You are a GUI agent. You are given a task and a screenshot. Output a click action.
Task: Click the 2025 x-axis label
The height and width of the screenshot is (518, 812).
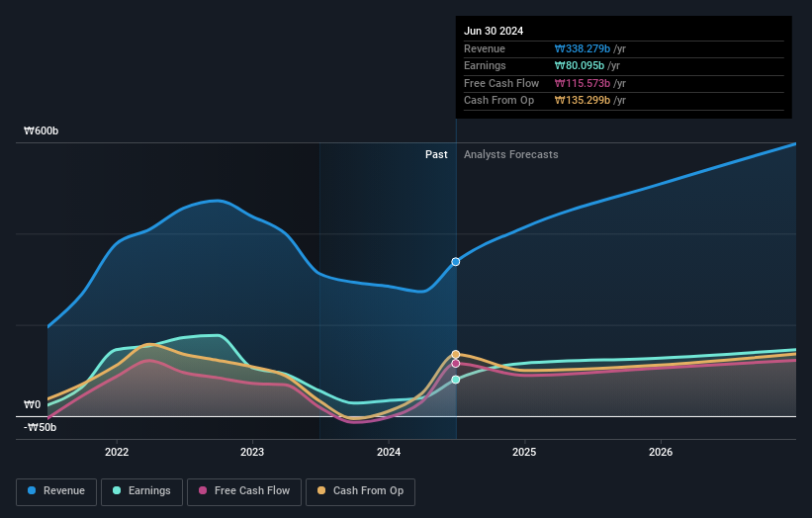(524, 453)
